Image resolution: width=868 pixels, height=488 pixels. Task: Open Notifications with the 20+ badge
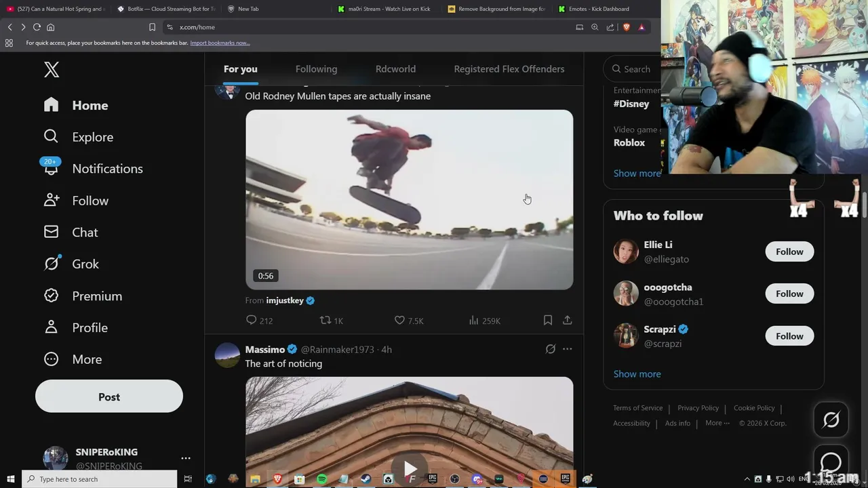[92, 169]
